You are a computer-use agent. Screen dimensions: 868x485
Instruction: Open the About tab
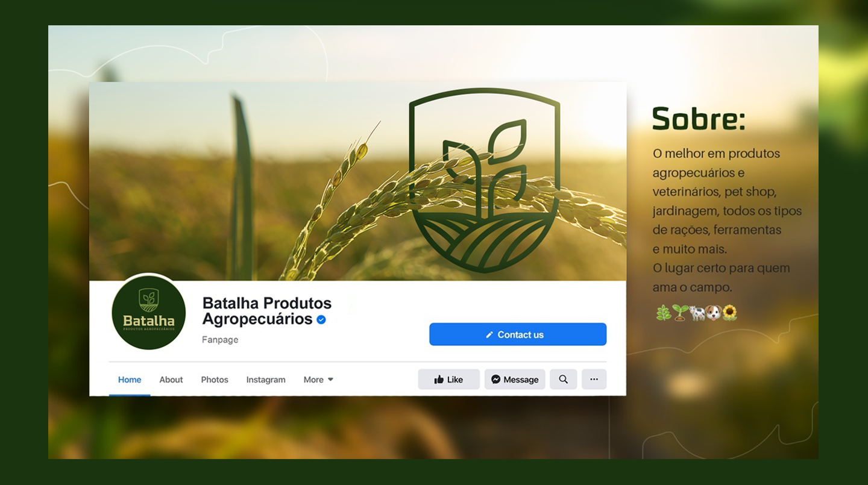coord(171,380)
